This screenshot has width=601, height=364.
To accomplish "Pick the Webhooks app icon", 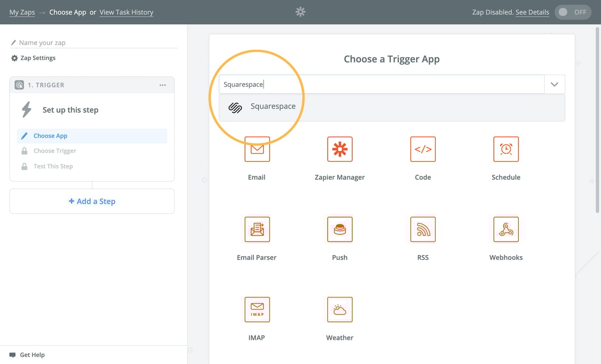I will (x=506, y=229).
